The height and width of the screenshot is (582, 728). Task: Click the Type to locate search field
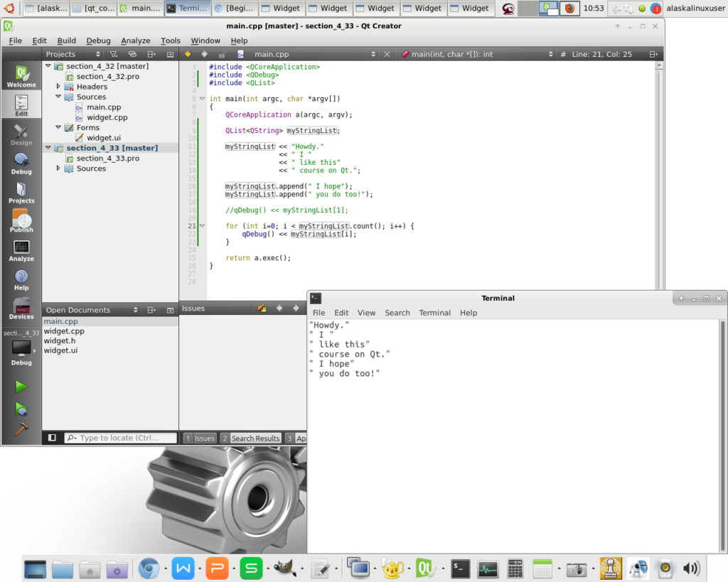(x=121, y=438)
